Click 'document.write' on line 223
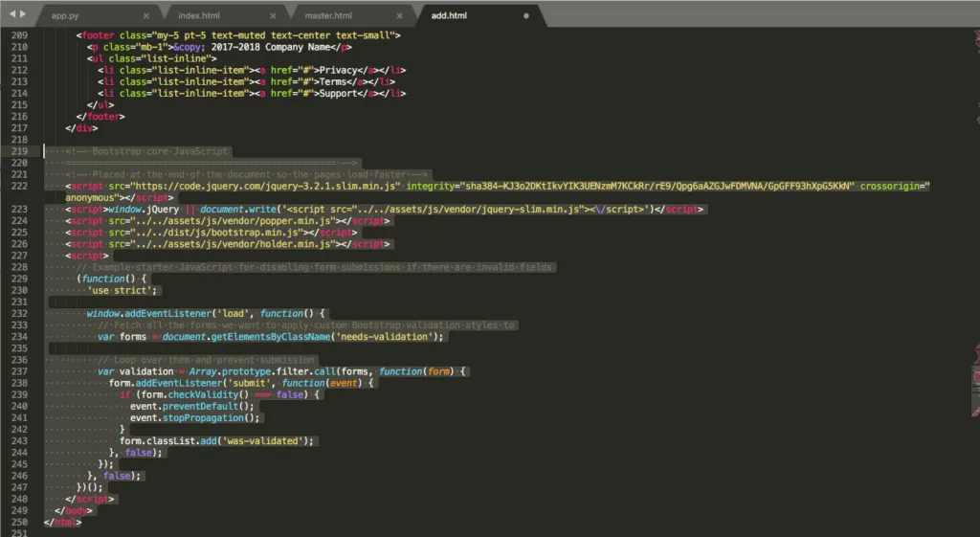The height and width of the screenshot is (537, 980). click(238, 210)
